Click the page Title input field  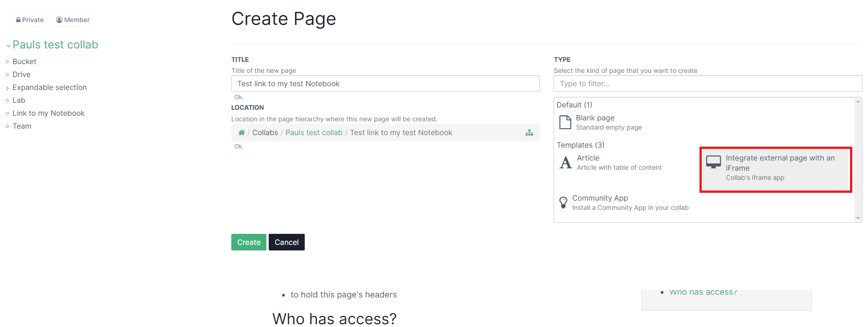point(385,84)
